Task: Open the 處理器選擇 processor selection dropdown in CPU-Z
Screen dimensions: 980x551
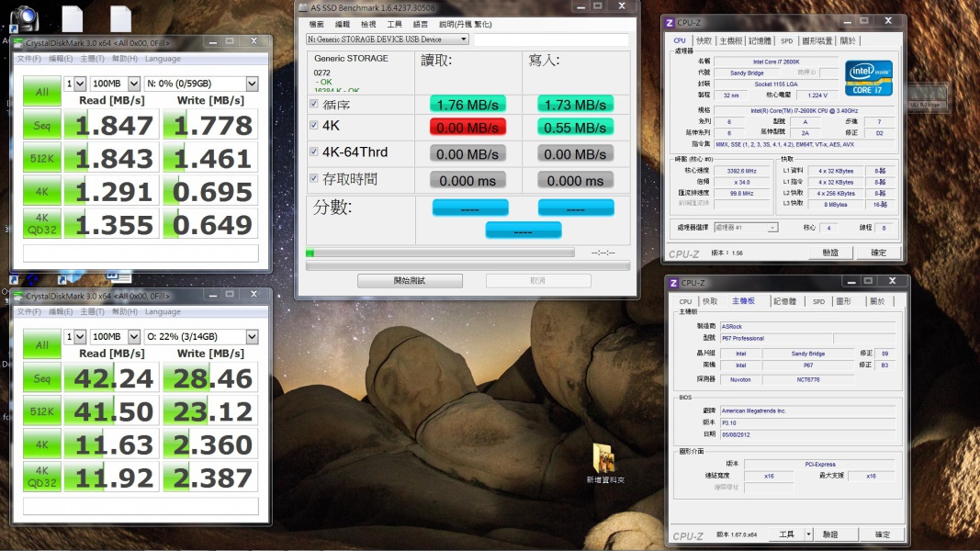Action: 746,228
